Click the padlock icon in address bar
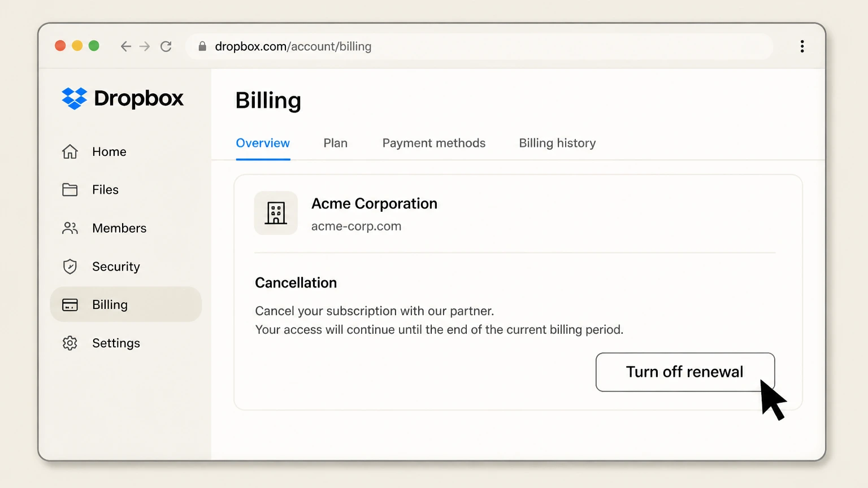The image size is (868, 488). coord(202,46)
